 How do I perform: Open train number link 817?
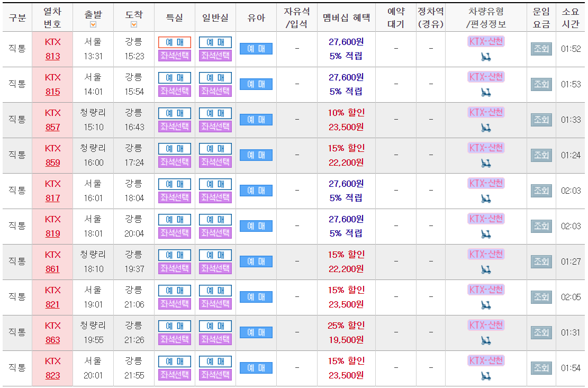pos(52,198)
